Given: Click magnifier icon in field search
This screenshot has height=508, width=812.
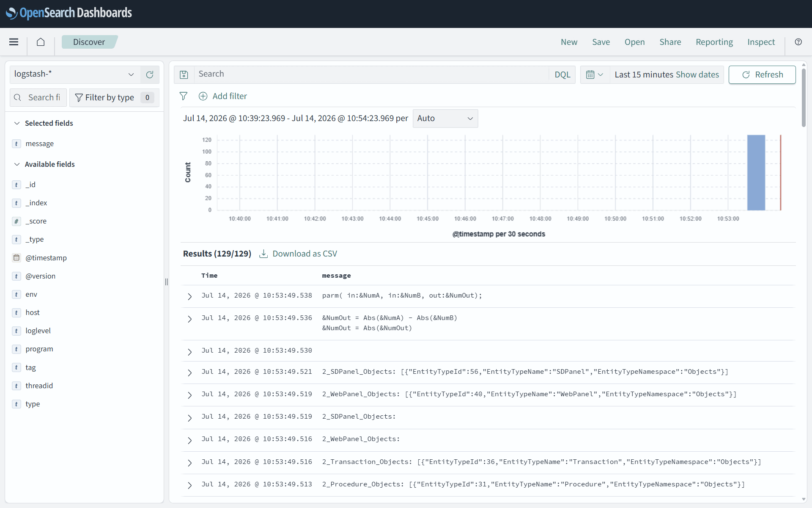Looking at the screenshot, I should coord(17,97).
